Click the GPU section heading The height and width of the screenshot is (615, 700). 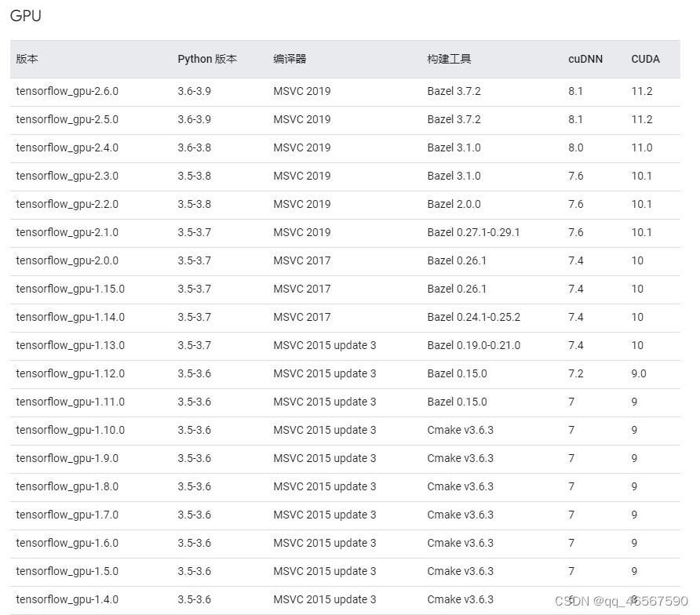point(25,16)
